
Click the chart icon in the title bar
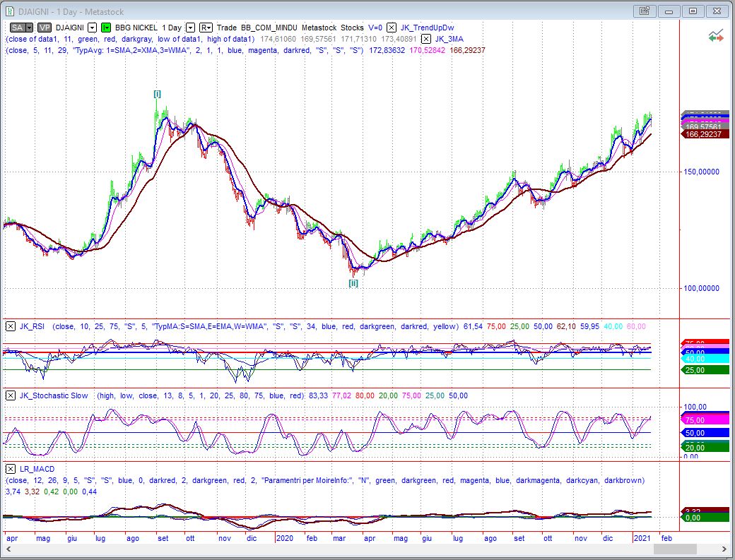9,11
